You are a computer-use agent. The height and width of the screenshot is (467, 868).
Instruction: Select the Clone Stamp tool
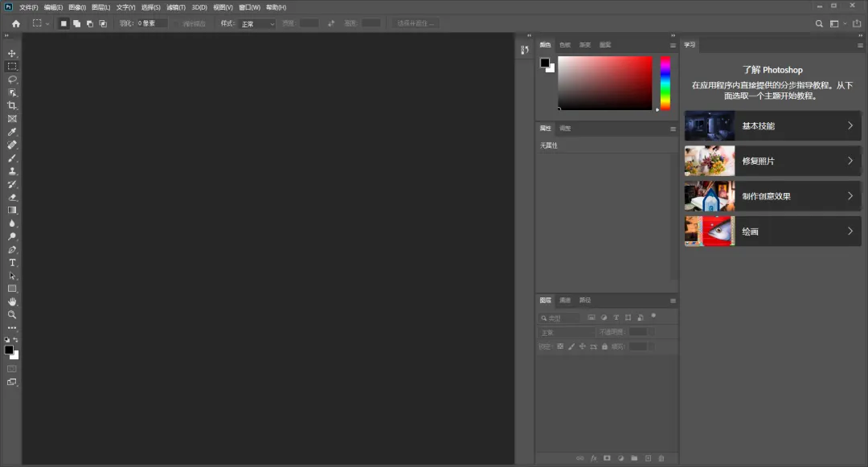point(11,171)
